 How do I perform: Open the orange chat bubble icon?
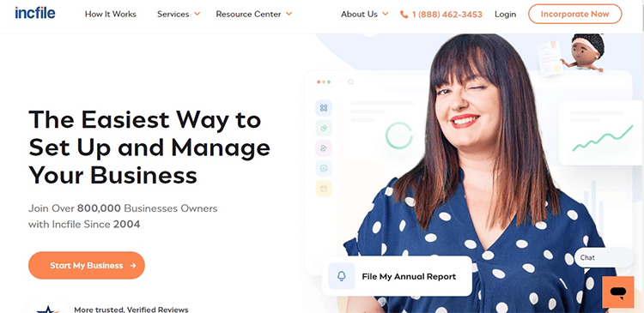coord(617,292)
